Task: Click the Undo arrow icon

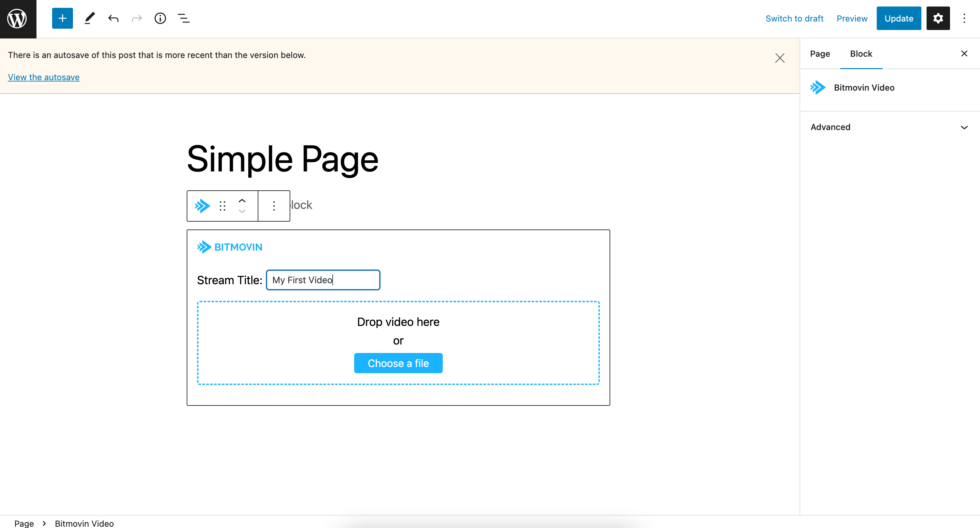Action: click(x=113, y=18)
